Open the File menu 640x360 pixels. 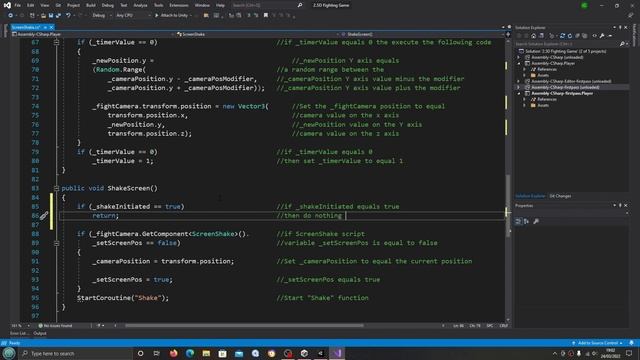click(x=18, y=5)
